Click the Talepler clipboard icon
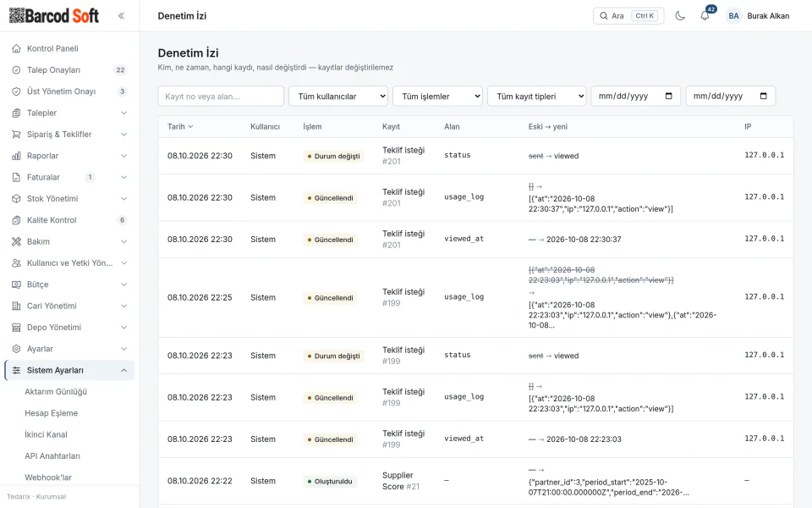The height and width of the screenshot is (508, 812). [17, 113]
